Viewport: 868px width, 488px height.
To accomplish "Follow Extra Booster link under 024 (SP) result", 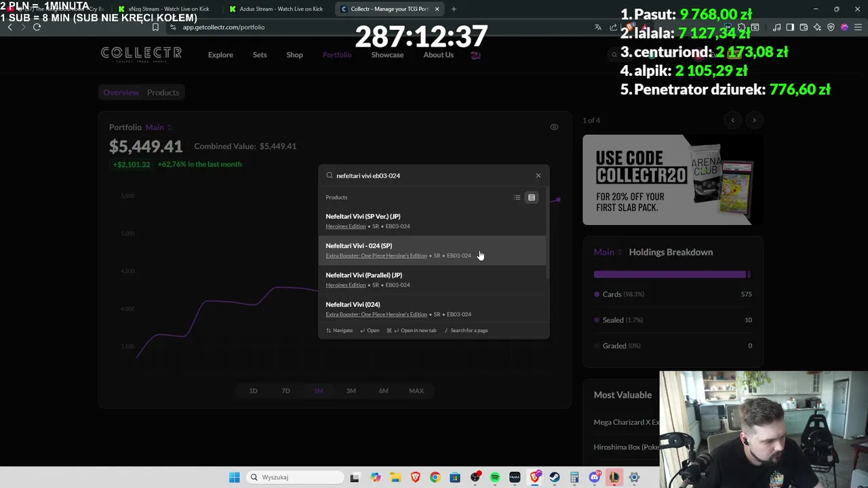I will pyautogui.click(x=376, y=256).
